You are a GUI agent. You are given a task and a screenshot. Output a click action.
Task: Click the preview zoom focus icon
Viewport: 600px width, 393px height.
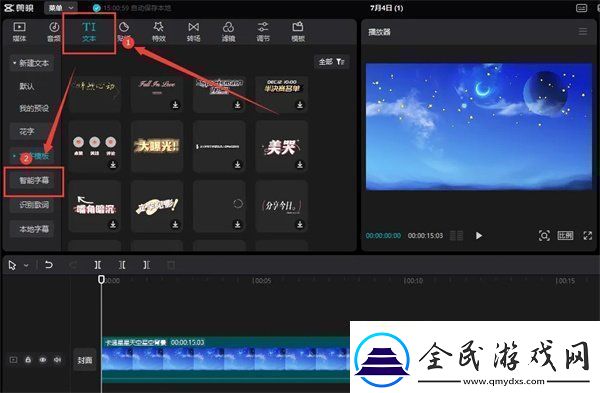tap(544, 235)
